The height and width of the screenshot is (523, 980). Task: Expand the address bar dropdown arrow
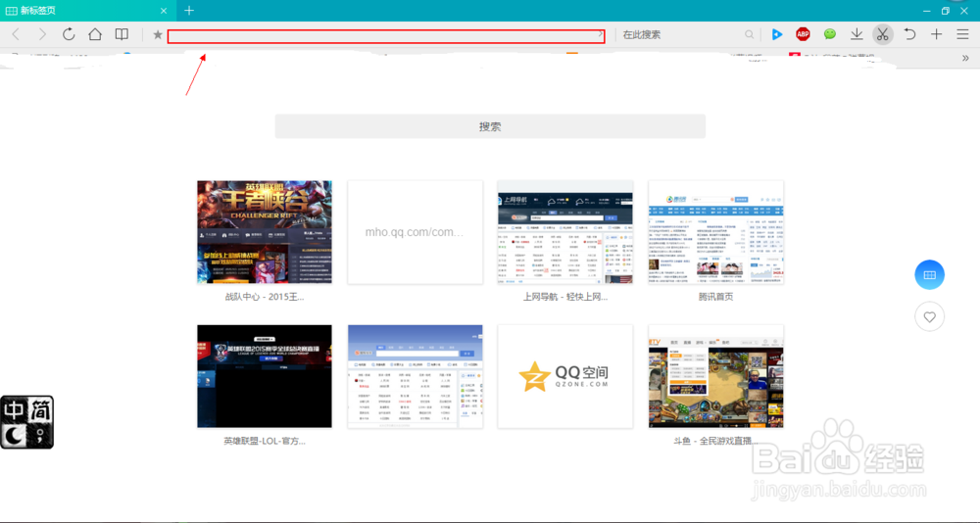click(x=601, y=34)
